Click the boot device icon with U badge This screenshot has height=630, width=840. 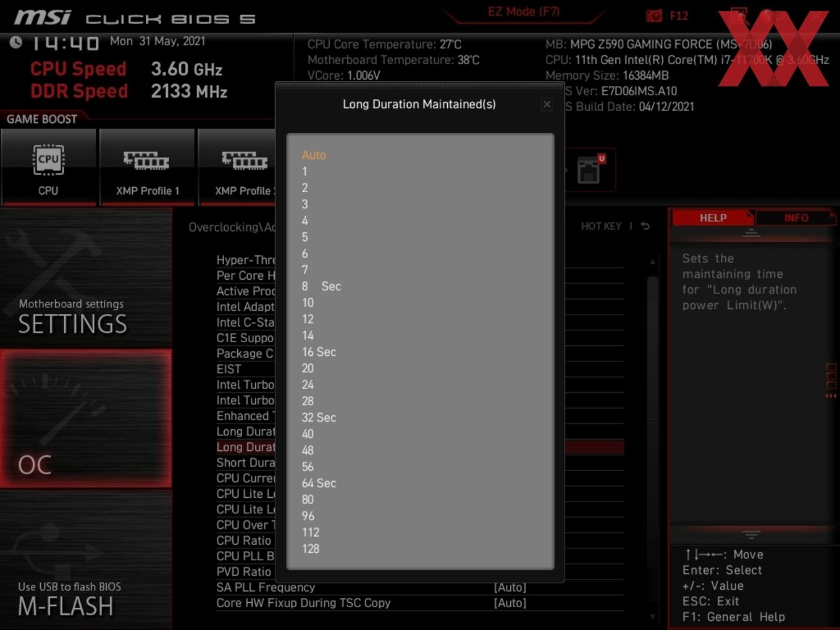(x=590, y=169)
